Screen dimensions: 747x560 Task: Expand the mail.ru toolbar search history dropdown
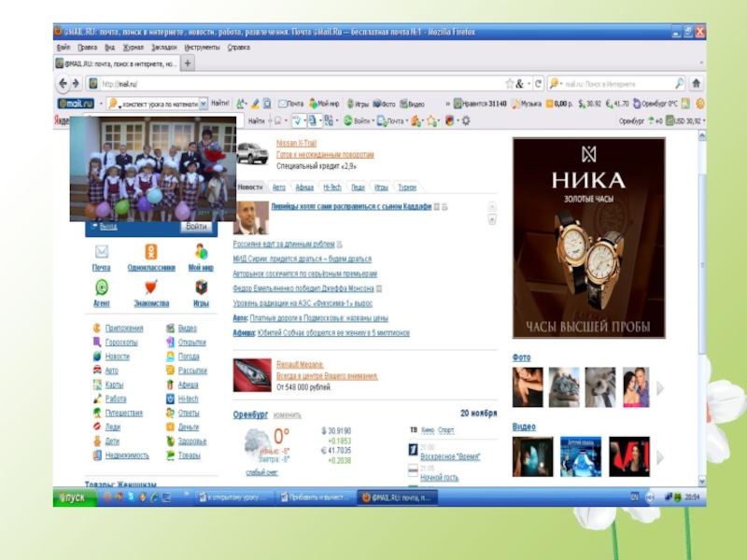click(x=204, y=104)
